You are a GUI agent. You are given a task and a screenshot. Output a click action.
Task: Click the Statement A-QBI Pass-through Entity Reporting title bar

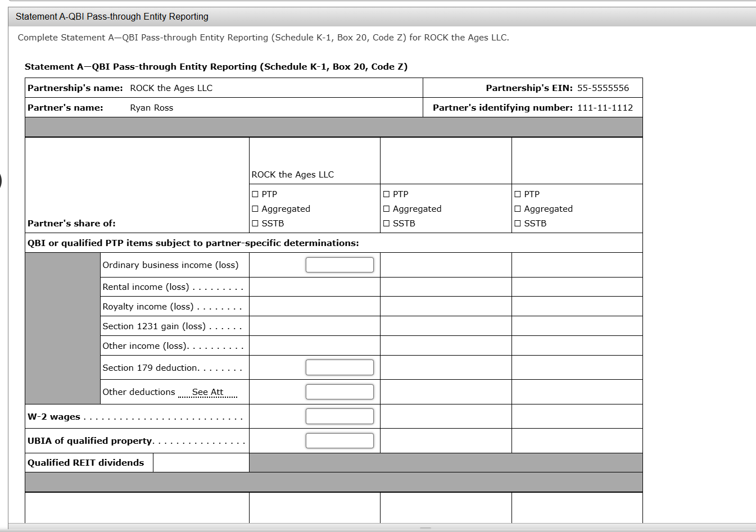click(382, 17)
